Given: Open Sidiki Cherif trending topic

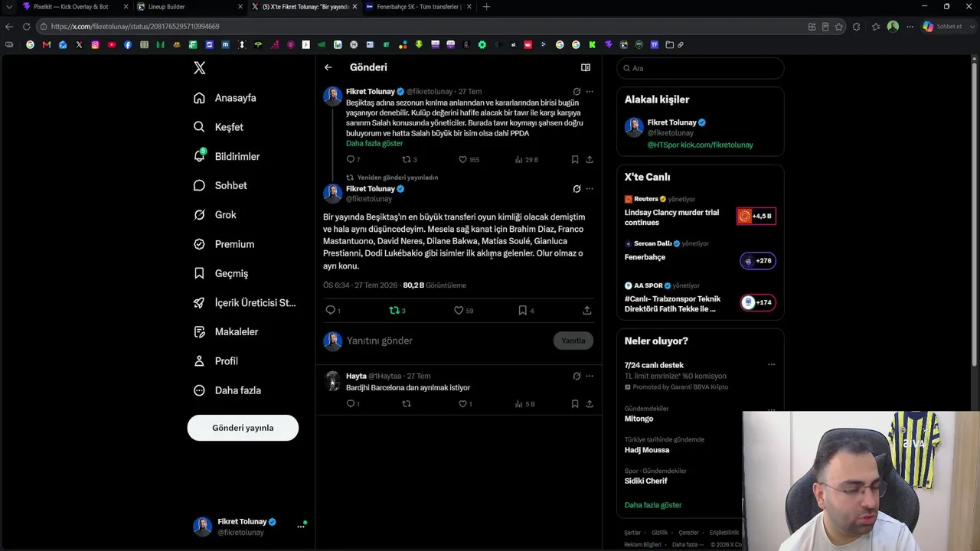Looking at the screenshot, I should click(x=646, y=481).
